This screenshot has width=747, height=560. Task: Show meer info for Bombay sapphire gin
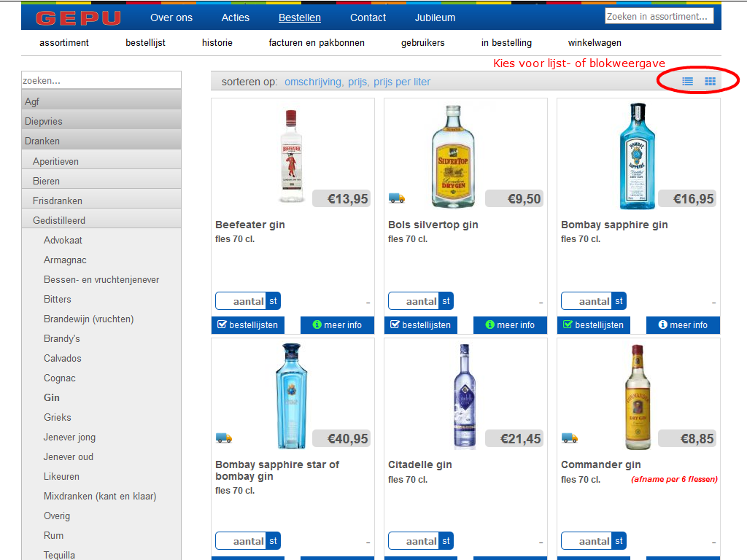[x=683, y=324]
